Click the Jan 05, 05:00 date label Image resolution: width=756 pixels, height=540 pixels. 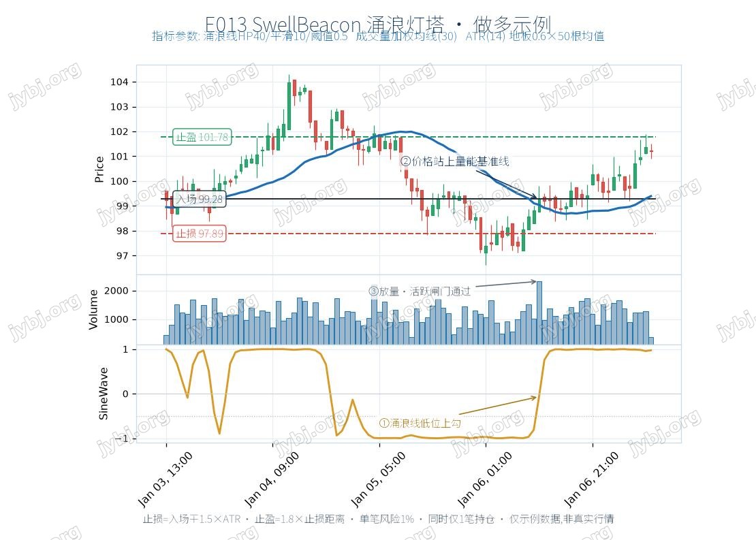[379, 479]
